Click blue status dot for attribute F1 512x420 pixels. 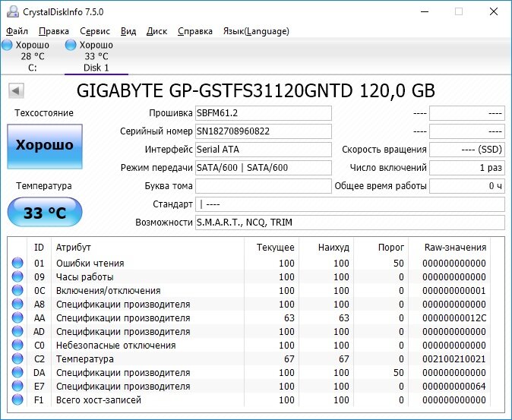click(x=17, y=400)
